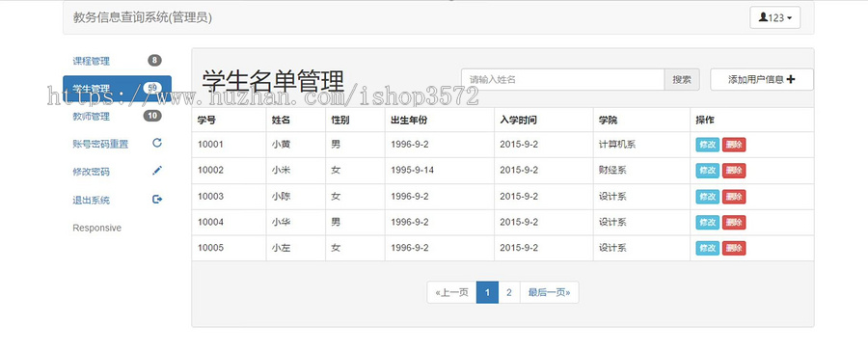Click student number 10003
The width and height of the screenshot is (868, 351).
210,196
